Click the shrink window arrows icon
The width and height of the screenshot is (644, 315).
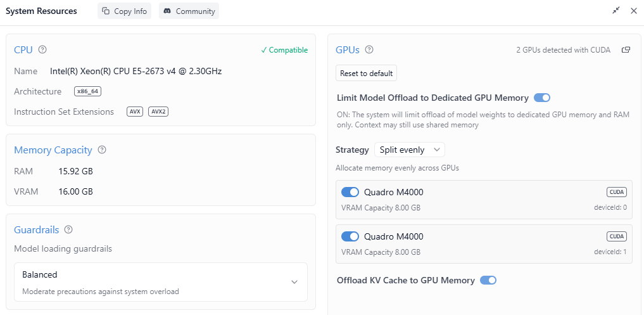coord(616,11)
